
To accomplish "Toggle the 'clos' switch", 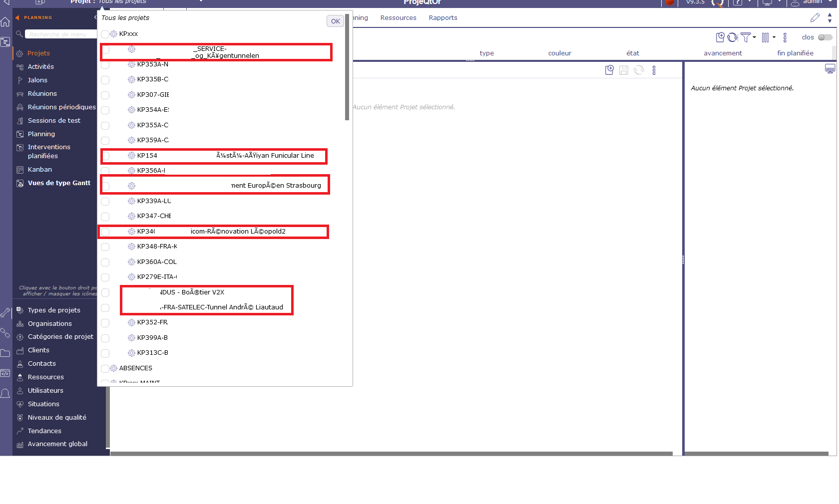I will pos(825,37).
